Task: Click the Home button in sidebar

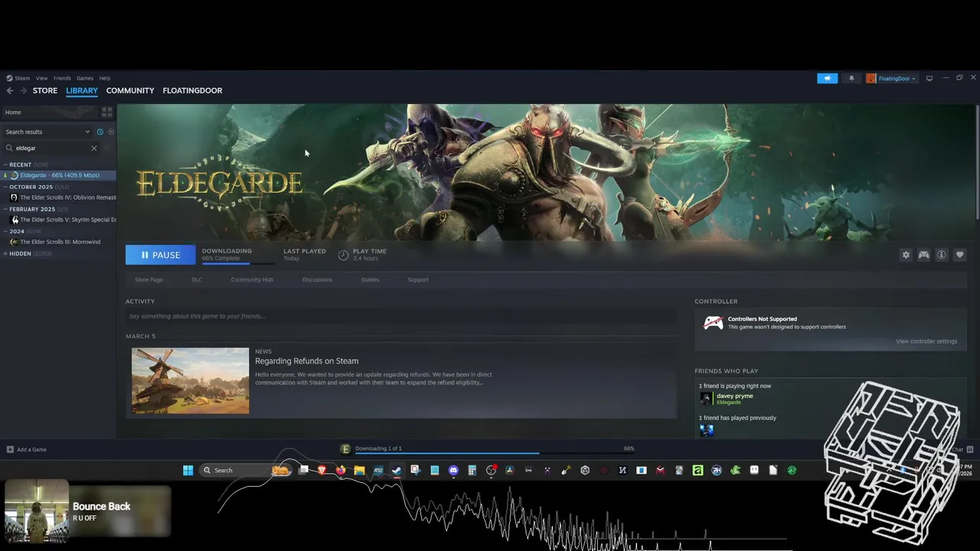Action: 50,112
